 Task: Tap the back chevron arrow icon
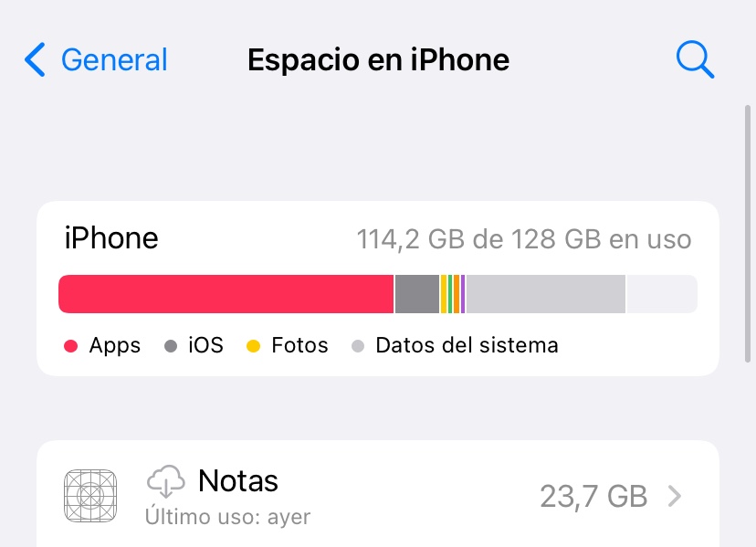click(36, 59)
